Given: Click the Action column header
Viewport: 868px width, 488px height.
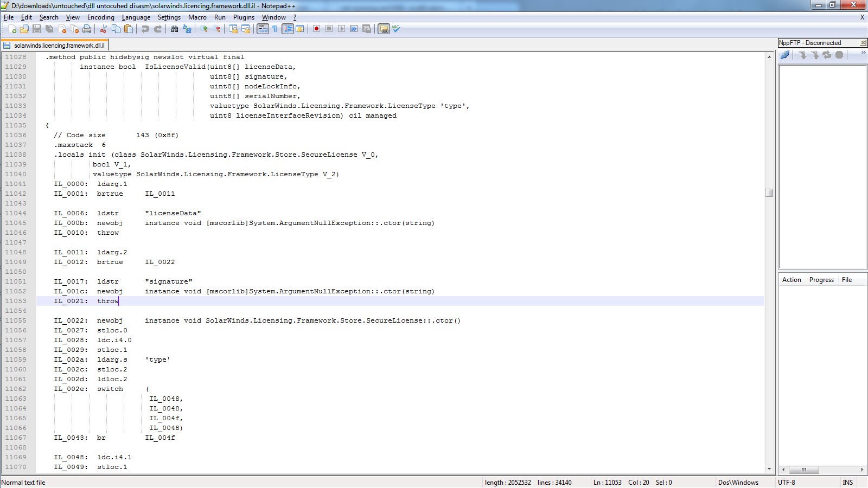Looking at the screenshot, I should coord(792,280).
